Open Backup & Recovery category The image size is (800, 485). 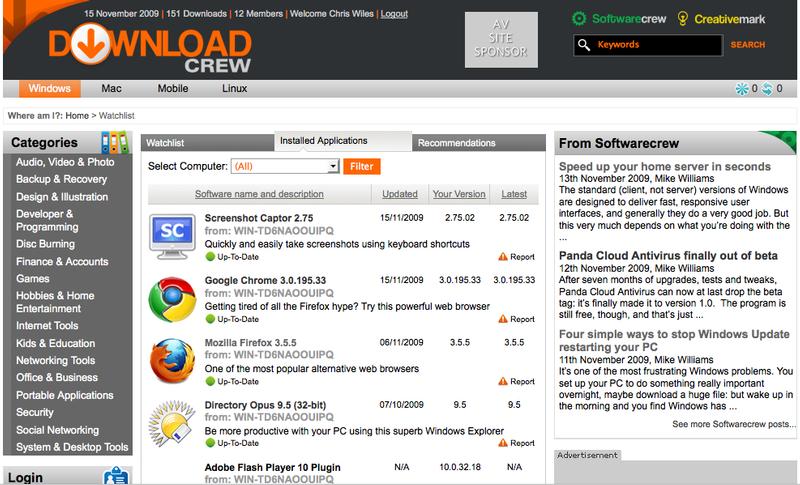61,179
